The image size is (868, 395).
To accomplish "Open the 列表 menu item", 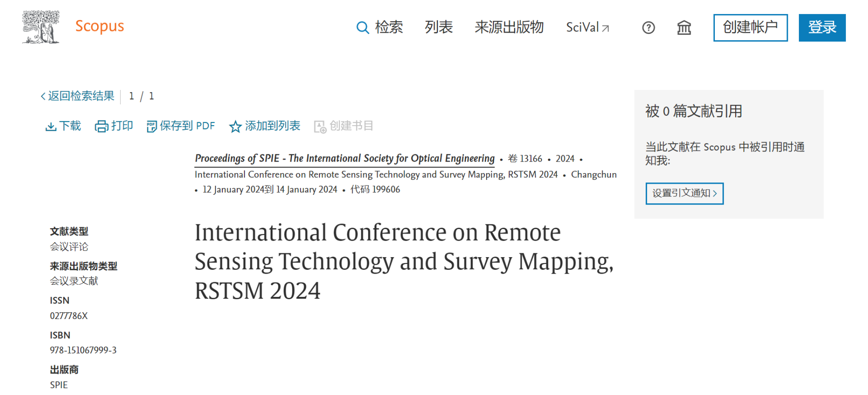I will (439, 28).
